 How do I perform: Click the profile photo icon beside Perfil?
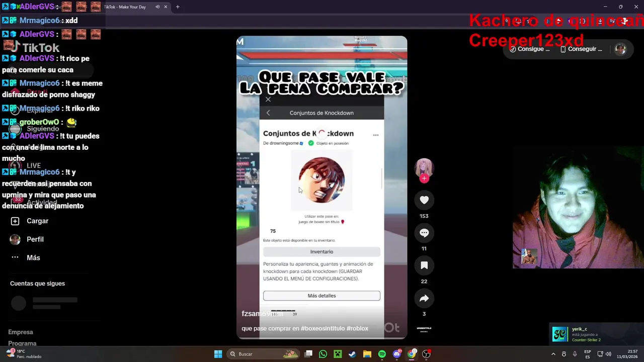(x=15, y=239)
